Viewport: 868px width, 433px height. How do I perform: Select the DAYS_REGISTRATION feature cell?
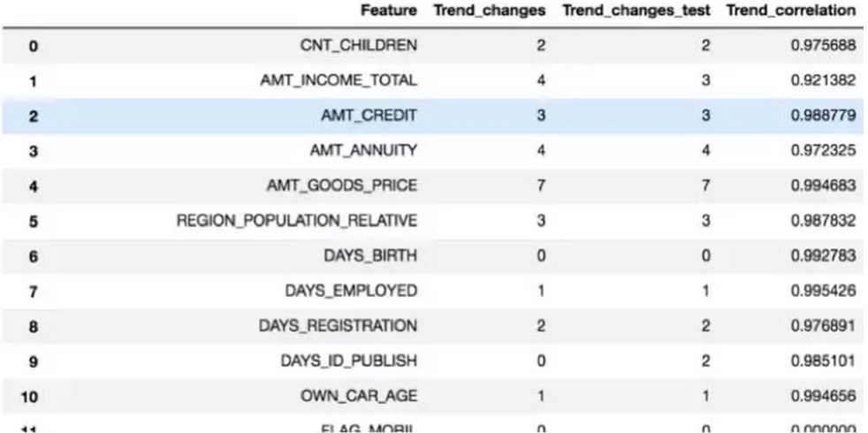338,326
